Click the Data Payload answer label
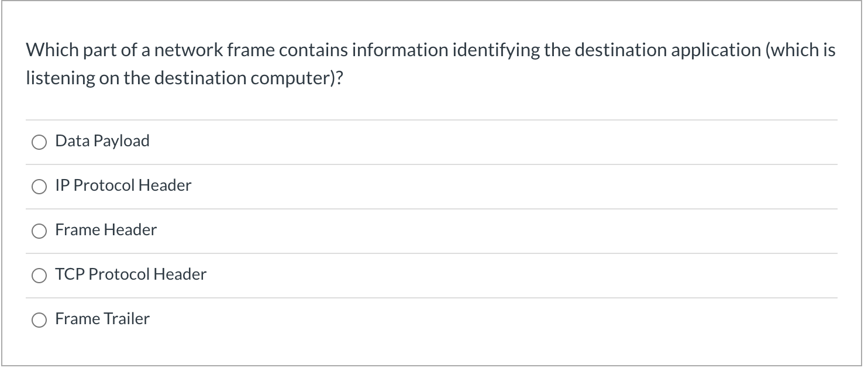The image size is (868, 371). [102, 140]
